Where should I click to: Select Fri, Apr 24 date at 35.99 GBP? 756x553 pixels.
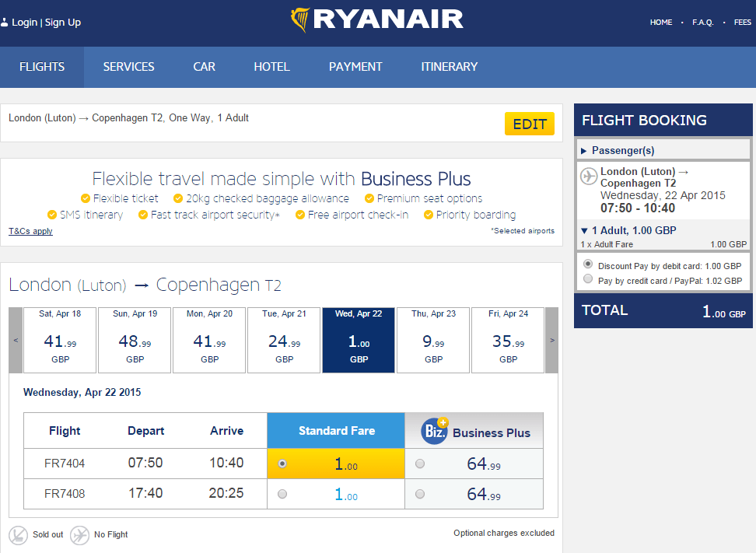[x=508, y=341]
